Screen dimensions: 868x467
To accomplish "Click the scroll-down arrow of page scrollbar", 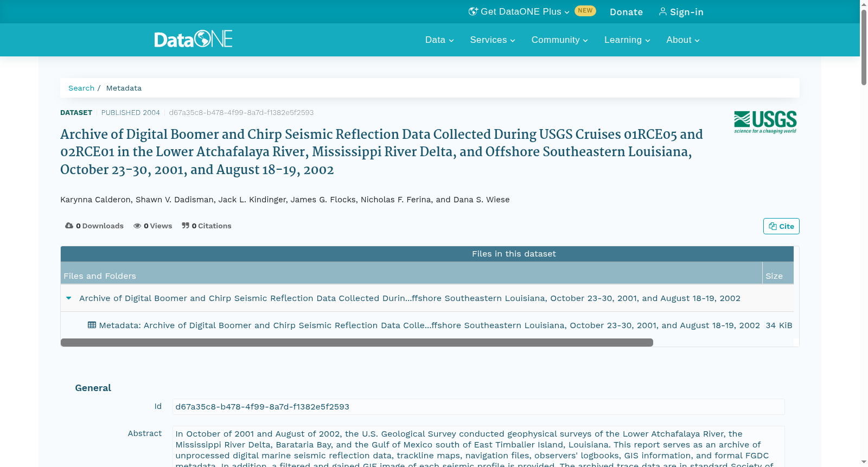I will tap(864, 462).
